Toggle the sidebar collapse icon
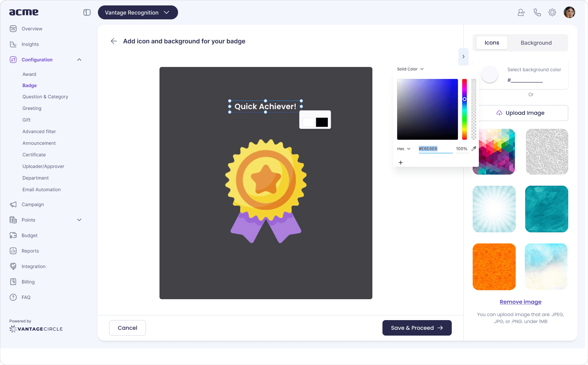The image size is (588, 365). [87, 12]
